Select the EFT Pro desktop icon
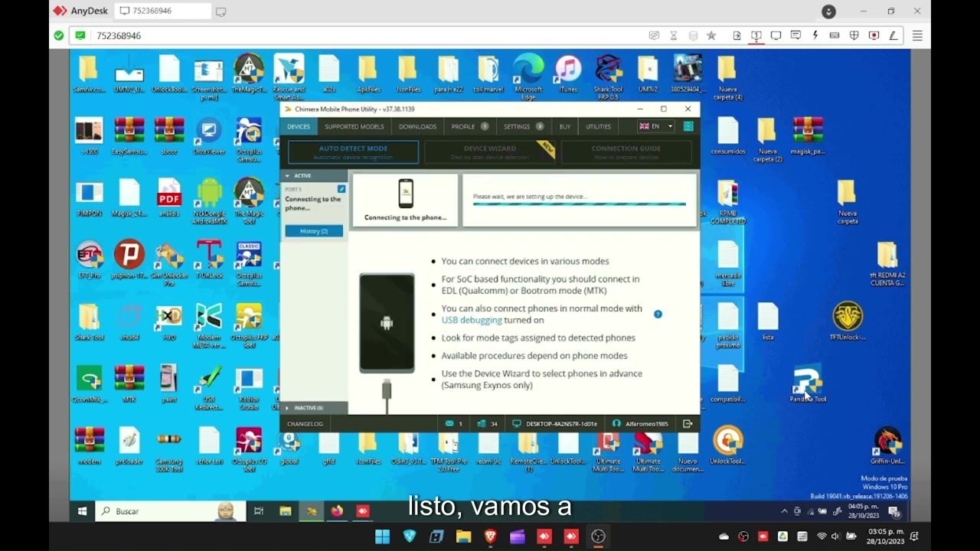This screenshot has height=551, width=980. click(x=90, y=260)
